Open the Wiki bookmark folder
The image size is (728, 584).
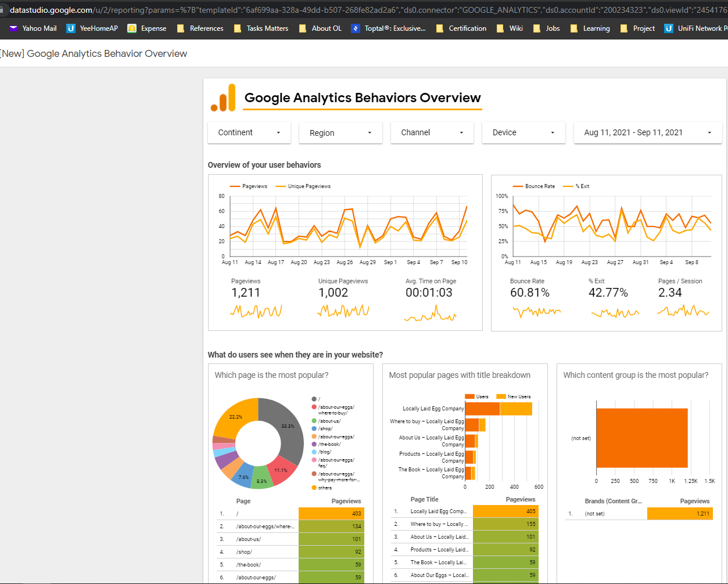[x=510, y=28]
